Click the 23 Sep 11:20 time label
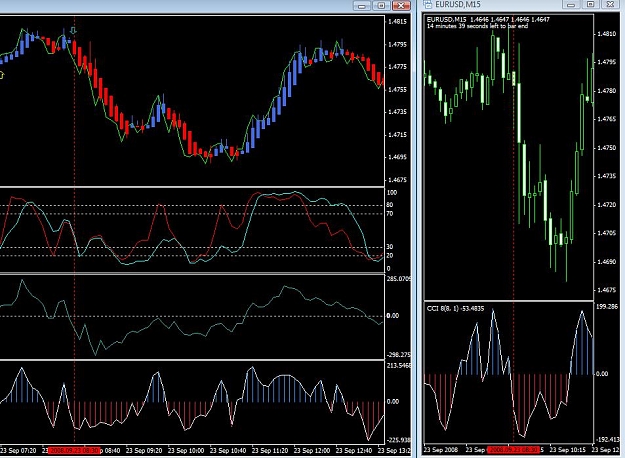The width and height of the screenshot is (625, 458). pyautogui.click(x=270, y=451)
